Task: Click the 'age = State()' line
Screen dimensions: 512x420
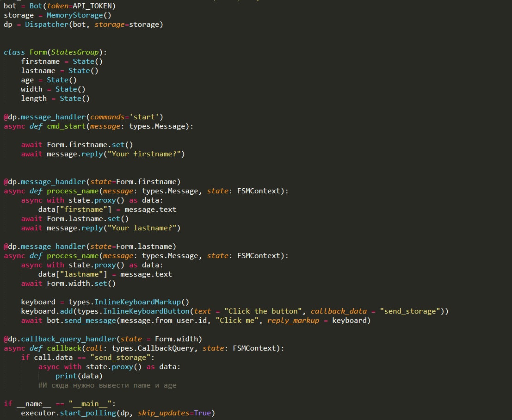Action: click(49, 80)
